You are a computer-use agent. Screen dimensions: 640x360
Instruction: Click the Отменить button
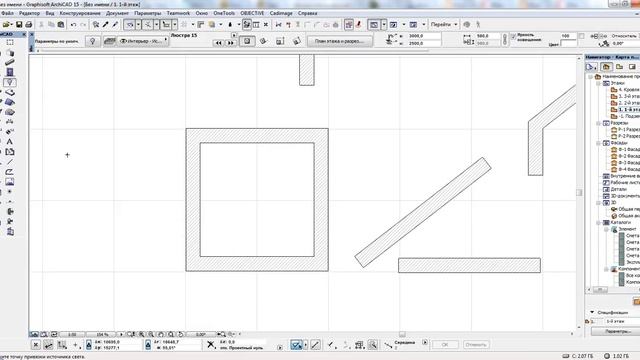[476, 345]
